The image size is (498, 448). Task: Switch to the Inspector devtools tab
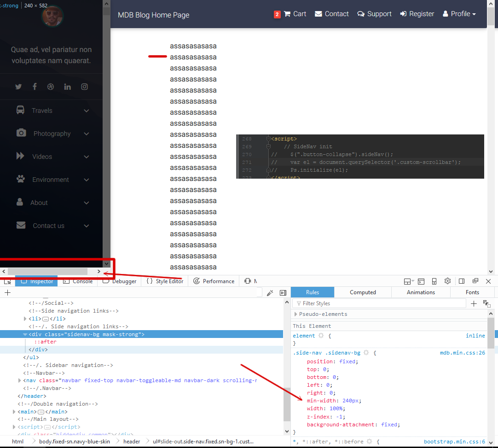pyautogui.click(x=36, y=281)
